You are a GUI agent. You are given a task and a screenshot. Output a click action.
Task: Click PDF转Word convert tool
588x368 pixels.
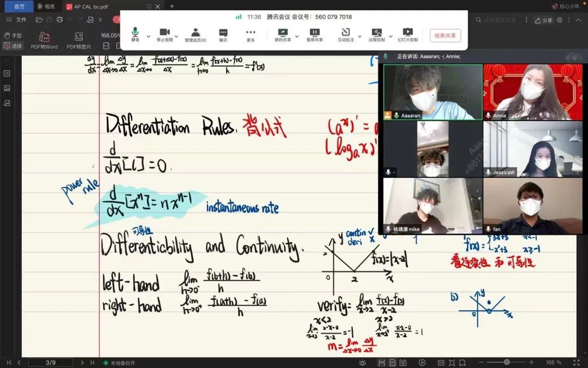[44, 40]
